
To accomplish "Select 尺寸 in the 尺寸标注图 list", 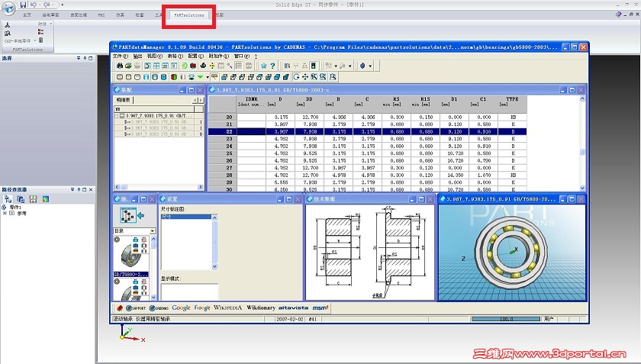I will [x=186, y=217].
